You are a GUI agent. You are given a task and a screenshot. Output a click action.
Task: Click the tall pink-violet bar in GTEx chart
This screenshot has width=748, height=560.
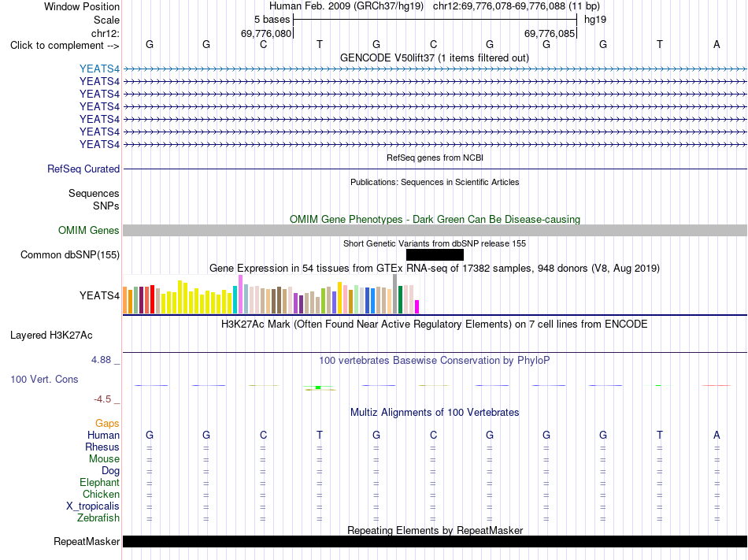click(241, 295)
